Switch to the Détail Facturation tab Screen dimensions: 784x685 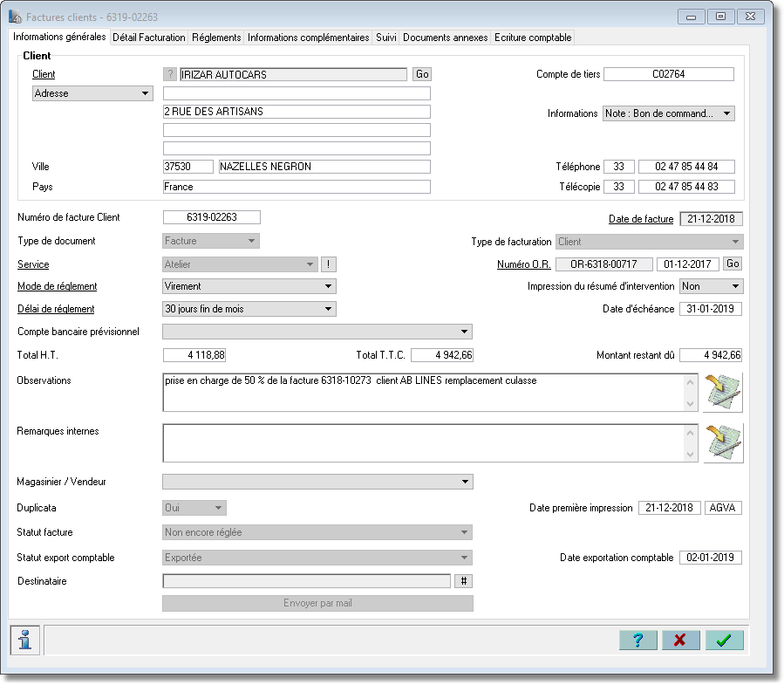tap(149, 38)
